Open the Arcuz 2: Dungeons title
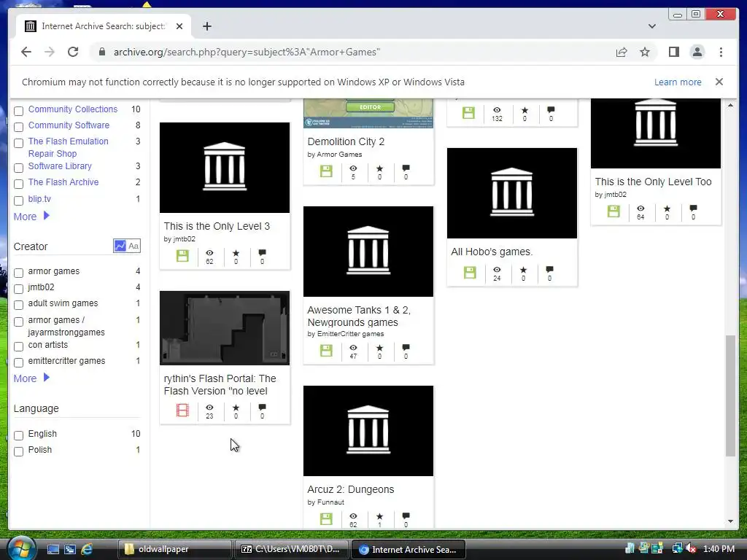The width and height of the screenshot is (747, 560). (x=351, y=489)
